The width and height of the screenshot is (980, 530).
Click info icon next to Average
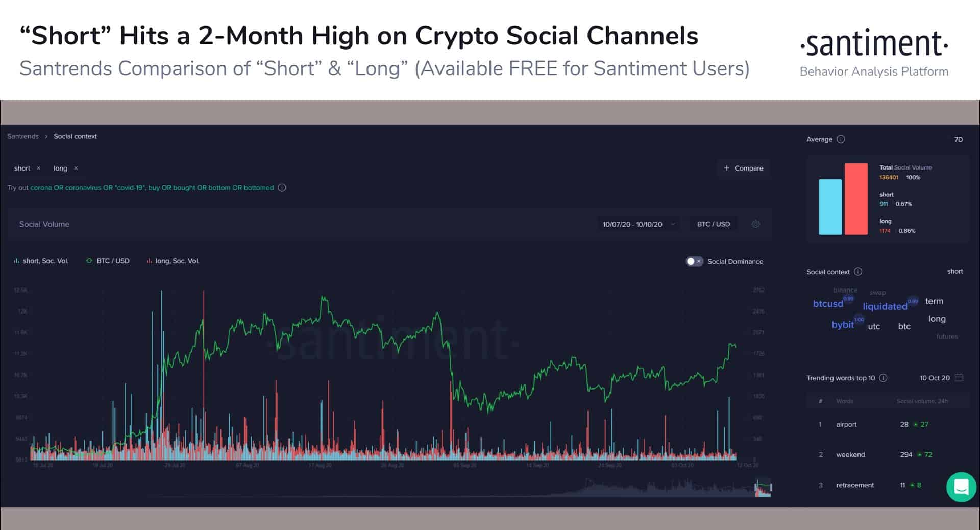pos(841,139)
